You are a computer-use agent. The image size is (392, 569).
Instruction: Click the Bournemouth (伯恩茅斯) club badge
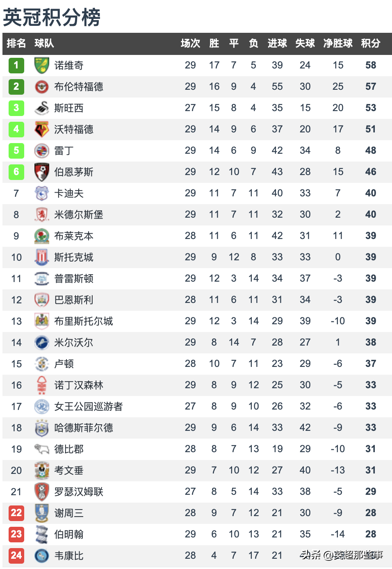[x=41, y=172]
